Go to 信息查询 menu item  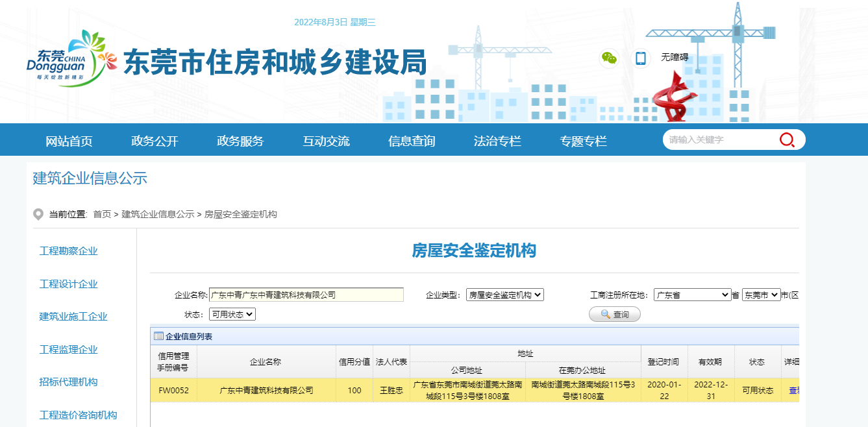click(x=412, y=141)
